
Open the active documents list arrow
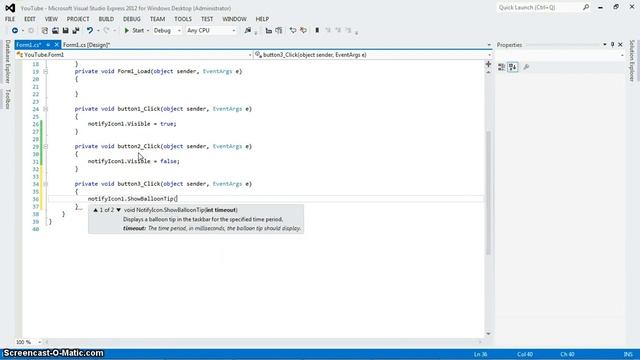tap(489, 45)
